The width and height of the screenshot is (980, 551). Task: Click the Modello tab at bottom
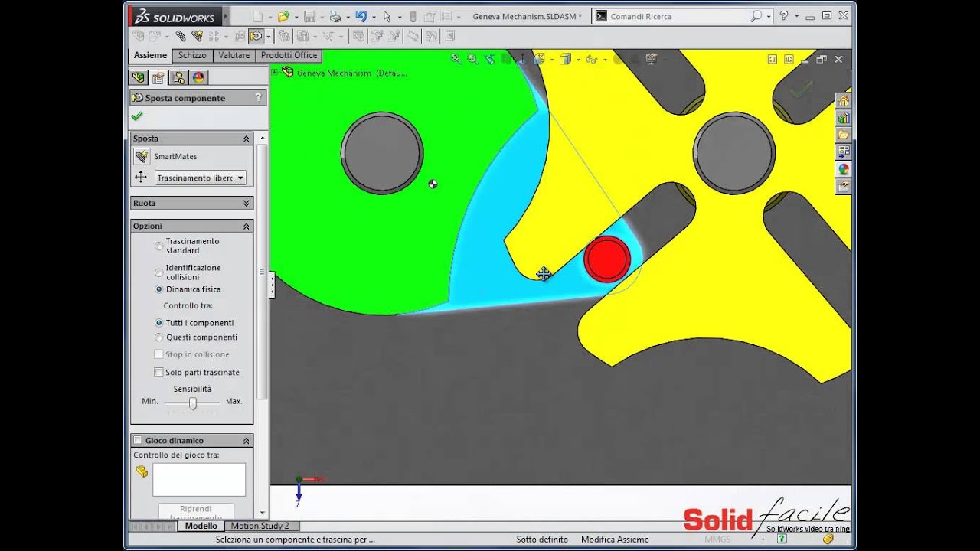coord(201,526)
